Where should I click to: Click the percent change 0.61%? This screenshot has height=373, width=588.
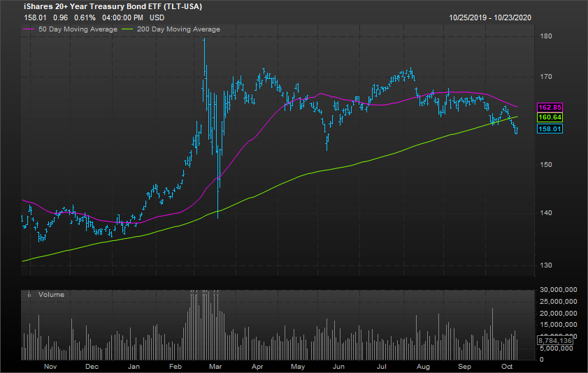click(85, 17)
